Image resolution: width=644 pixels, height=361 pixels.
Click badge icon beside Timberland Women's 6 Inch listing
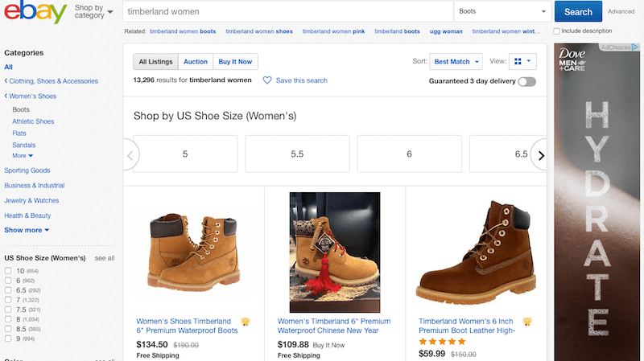[x=527, y=322]
